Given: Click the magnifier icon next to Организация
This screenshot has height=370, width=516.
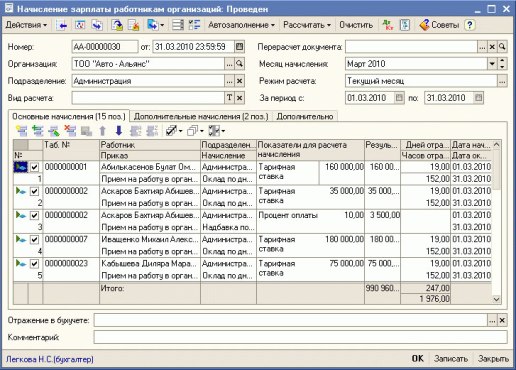Looking at the screenshot, I should coord(239,64).
